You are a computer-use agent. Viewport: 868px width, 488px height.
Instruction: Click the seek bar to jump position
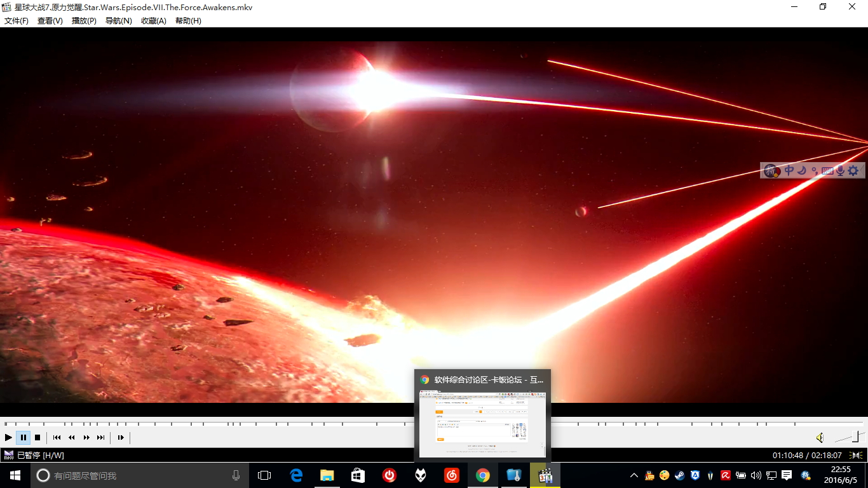click(x=434, y=423)
